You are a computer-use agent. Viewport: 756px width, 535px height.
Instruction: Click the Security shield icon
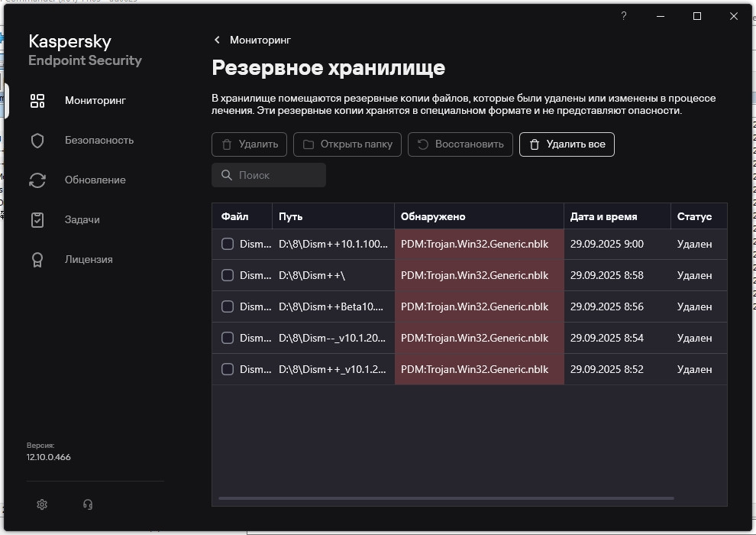[x=37, y=141]
